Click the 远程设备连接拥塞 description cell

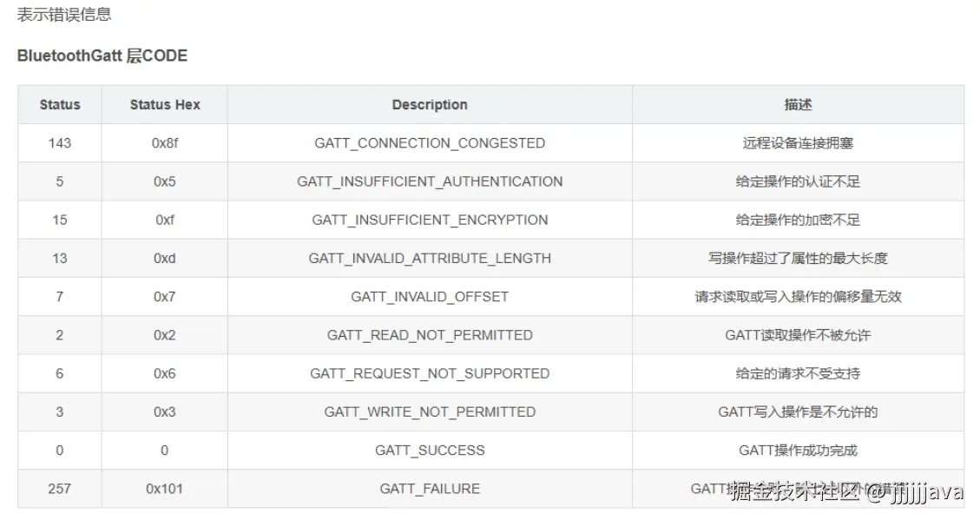[x=798, y=143]
